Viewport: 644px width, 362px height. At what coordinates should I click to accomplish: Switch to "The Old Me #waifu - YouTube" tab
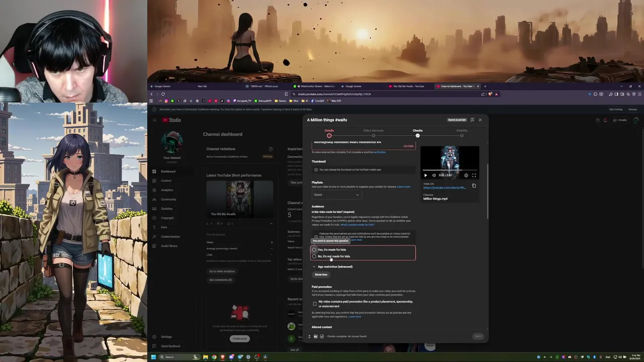[x=409, y=86]
